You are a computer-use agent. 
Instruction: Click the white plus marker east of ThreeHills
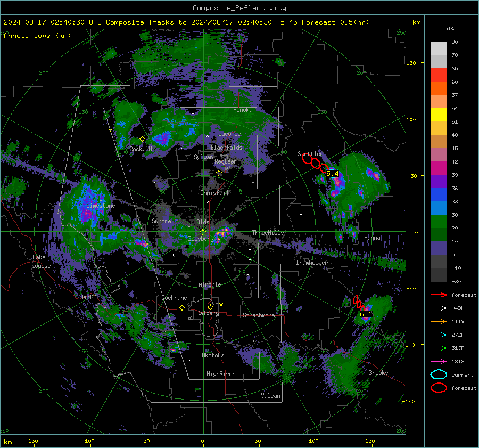[x=301, y=214]
